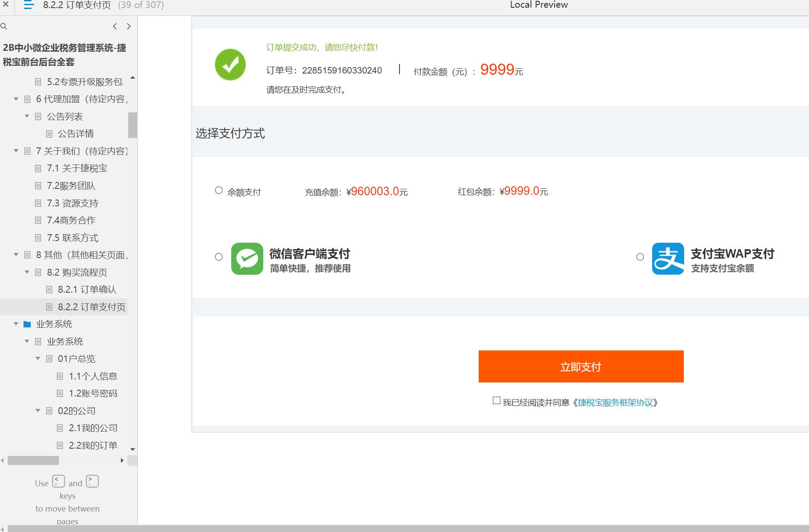
Task: Collapse the 8.2 购买流程页 tree node
Action: (x=27, y=272)
